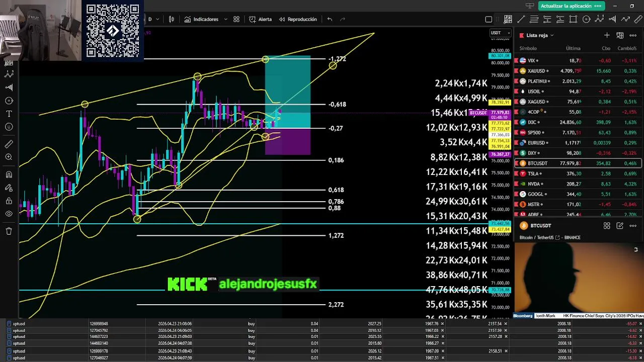Select the measure ruler in left sidebar
The height and width of the screenshot is (362, 644).
pyautogui.click(x=9, y=144)
